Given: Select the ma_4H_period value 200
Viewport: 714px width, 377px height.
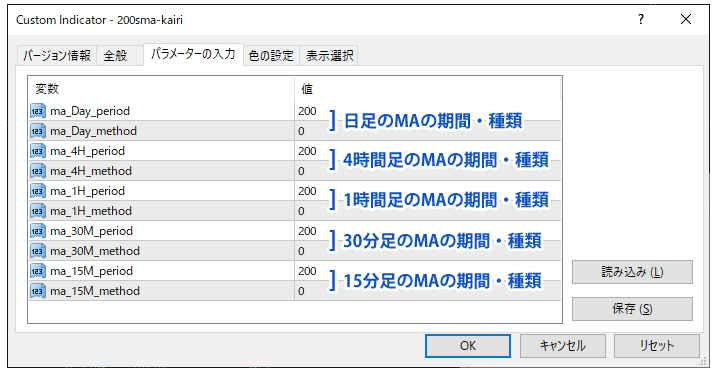Looking at the screenshot, I should pyautogui.click(x=307, y=151).
